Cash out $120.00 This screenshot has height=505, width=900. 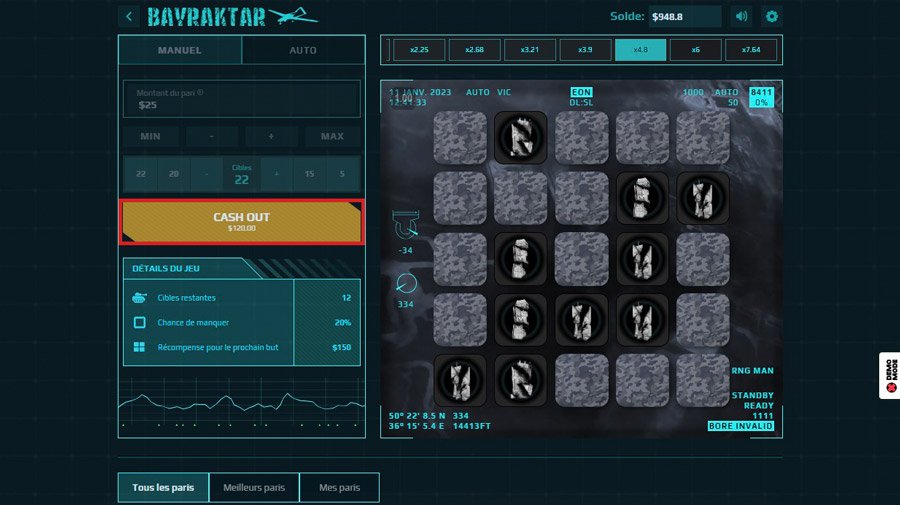click(242, 222)
